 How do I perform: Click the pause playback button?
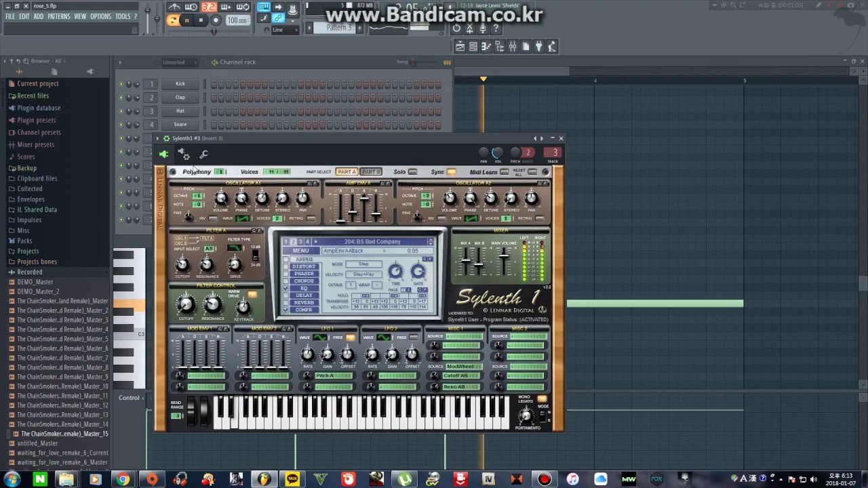coord(186,20)
